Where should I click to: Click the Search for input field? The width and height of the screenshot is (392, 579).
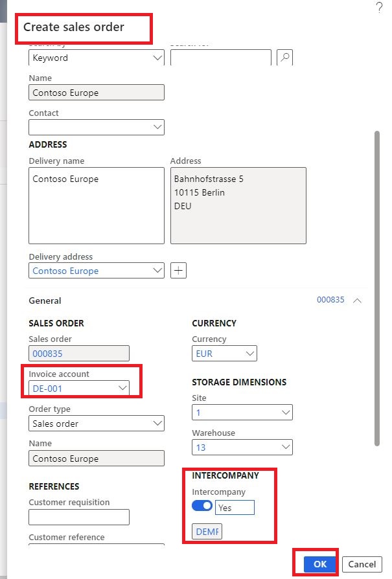pos(220,58)
